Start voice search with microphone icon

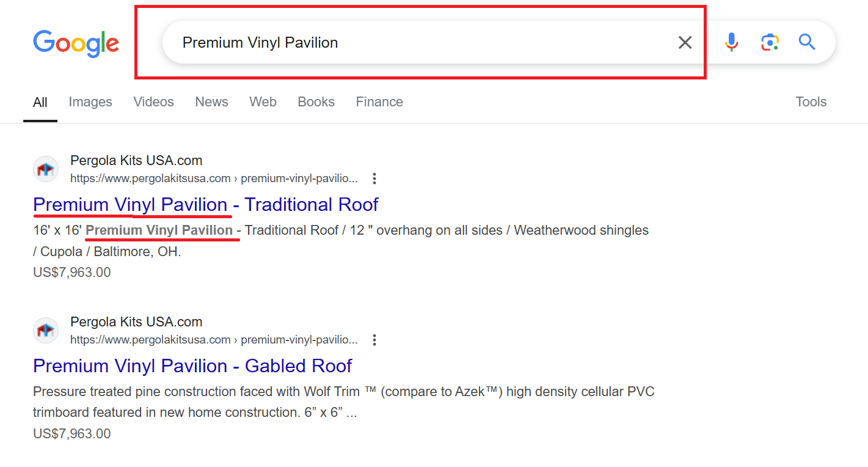coord(731,42)
